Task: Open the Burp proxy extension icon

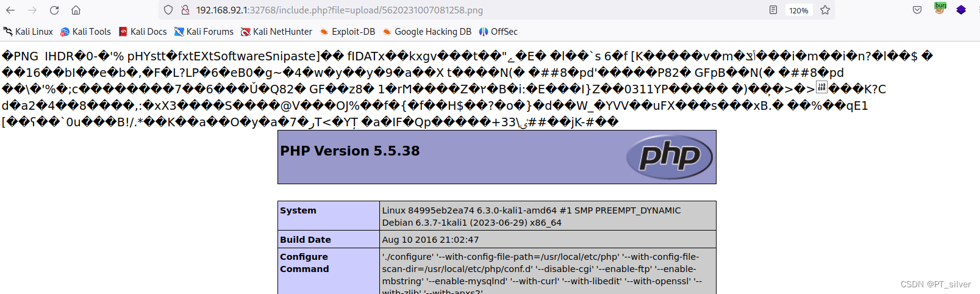Action: click(x=940, y=9)
